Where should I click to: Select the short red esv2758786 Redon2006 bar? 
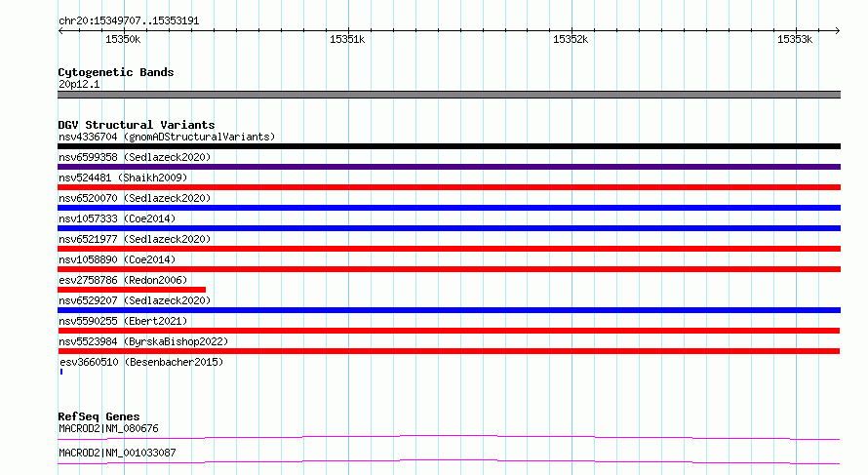pyautogui.click(x=132, y=290)
